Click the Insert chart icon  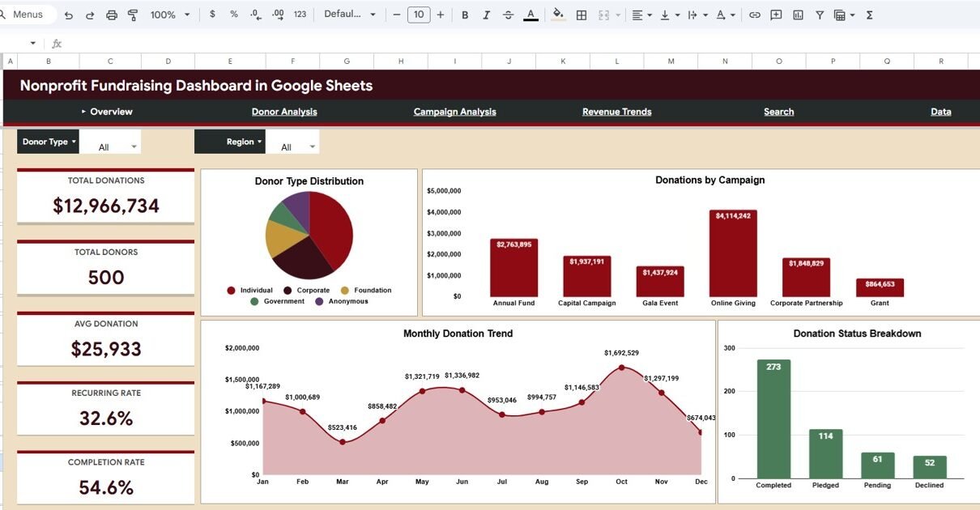tap(798, 15)
